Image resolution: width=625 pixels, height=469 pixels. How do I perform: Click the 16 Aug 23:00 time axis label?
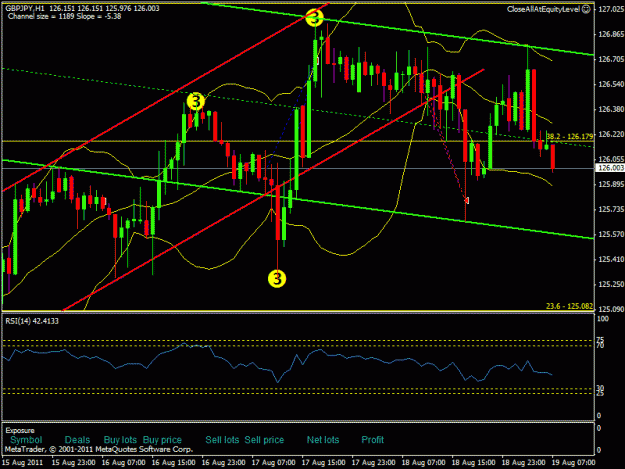coord(223,463)
